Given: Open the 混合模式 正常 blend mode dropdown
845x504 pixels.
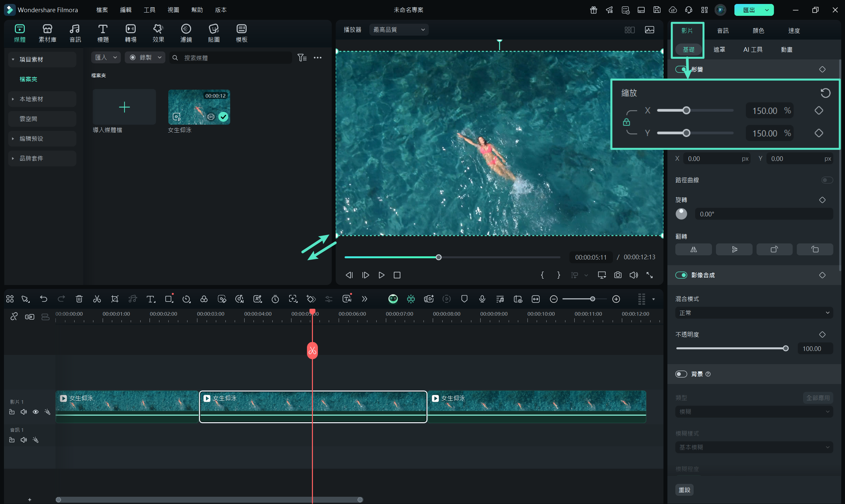Looking at the screenshot, I should (x=754, y=313).
